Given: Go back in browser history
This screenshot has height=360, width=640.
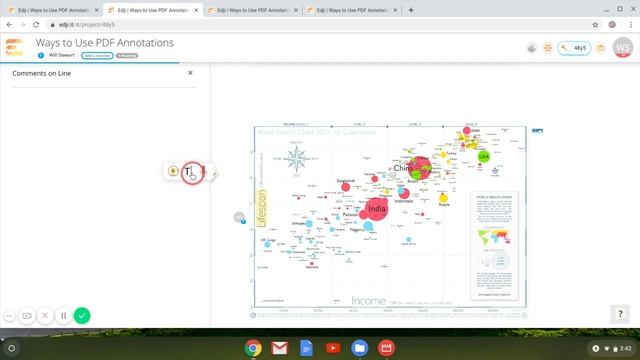Looking at the screenshot, I should coord(9,24).
